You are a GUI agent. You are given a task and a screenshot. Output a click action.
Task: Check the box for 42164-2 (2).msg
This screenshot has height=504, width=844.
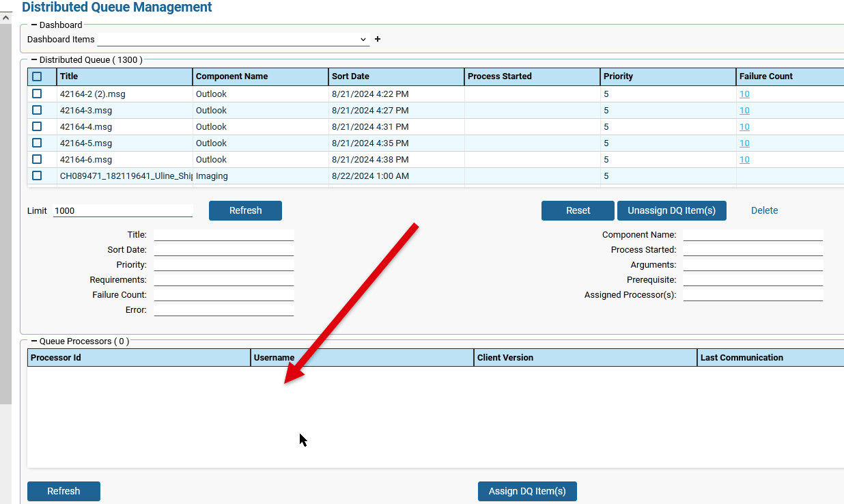37,94
